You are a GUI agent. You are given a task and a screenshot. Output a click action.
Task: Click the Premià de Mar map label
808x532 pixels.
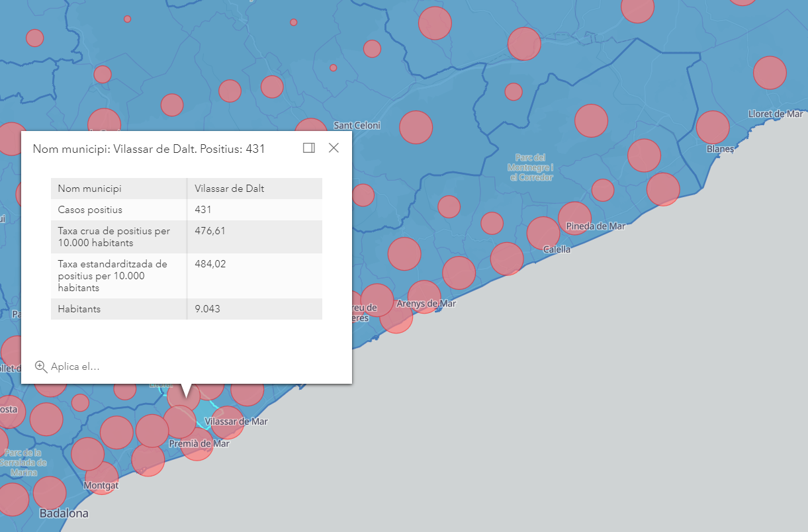199,443
